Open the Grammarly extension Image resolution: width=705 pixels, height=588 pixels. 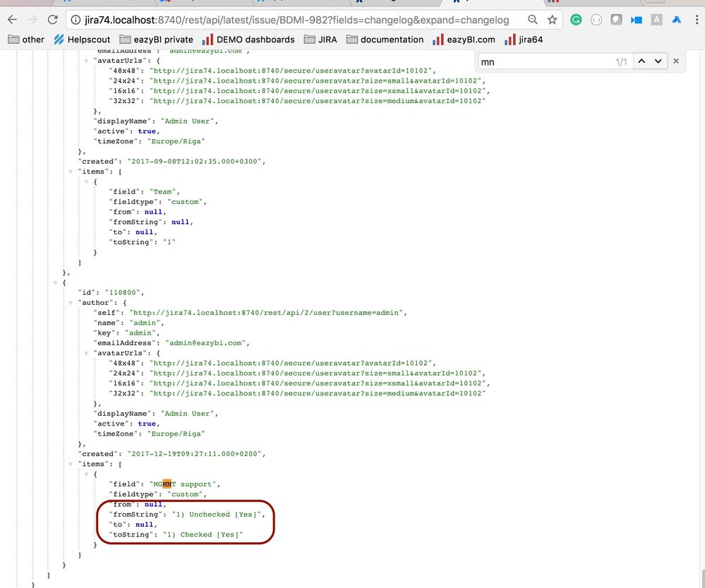click(x=576, y=19)
